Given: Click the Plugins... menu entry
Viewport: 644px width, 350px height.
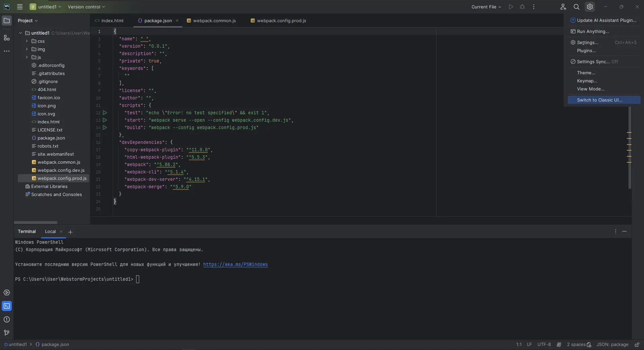Looking at the screenshot, I should tap(586, 50).
